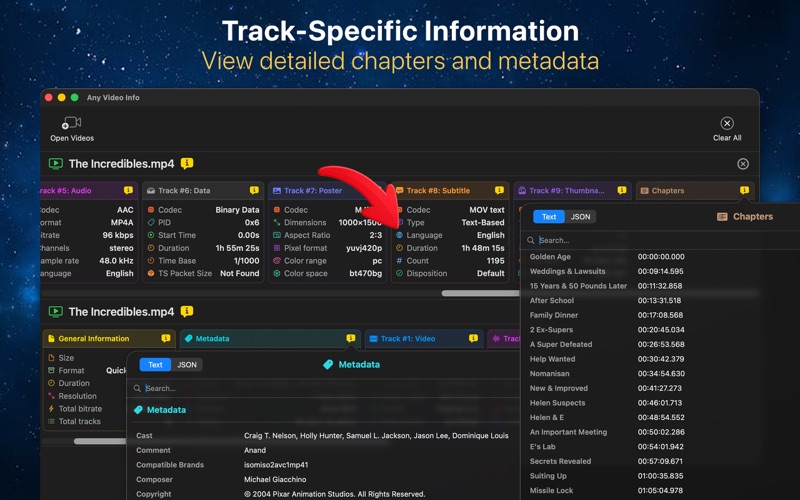Select the Helen Suspects chapter
Viewport: 800px width, 500px height.
click(658, 403)
